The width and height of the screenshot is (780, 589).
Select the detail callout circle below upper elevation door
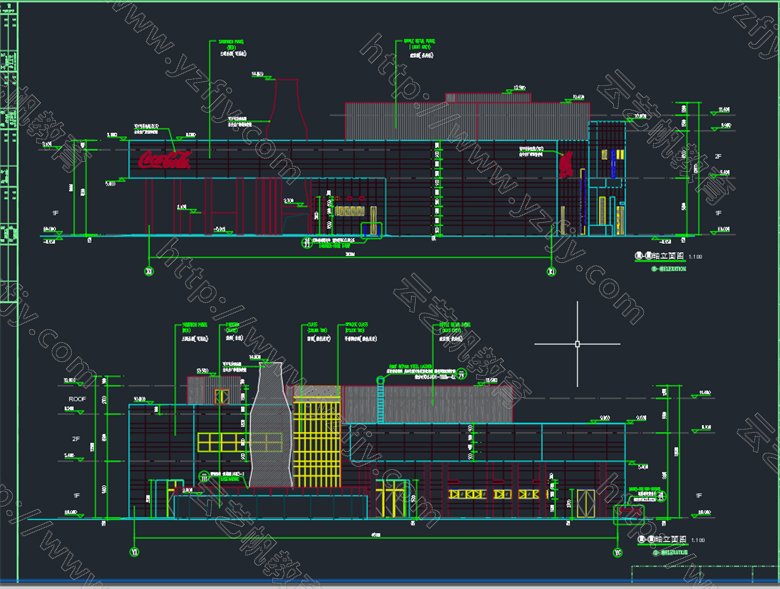point(307,243)
